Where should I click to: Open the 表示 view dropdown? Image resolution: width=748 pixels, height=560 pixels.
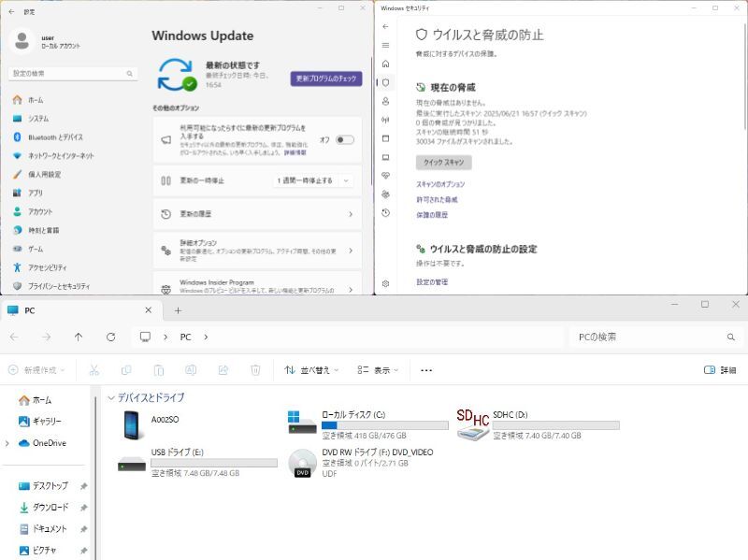coord(378,370)
